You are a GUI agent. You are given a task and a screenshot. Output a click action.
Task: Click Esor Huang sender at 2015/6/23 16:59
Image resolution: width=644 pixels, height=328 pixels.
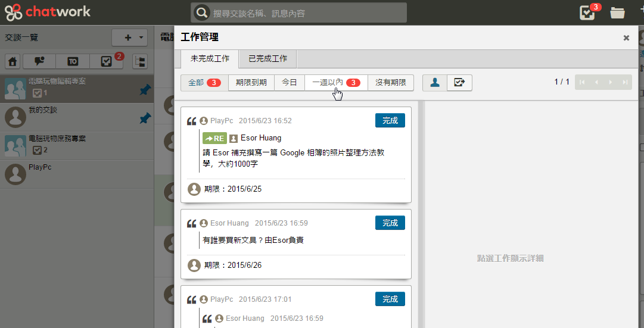point(229,223)
